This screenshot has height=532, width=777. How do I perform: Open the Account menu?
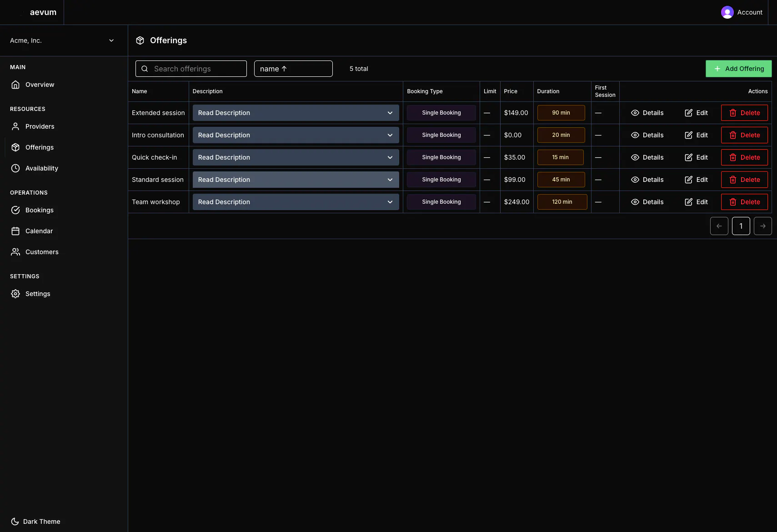pos(742,12)
